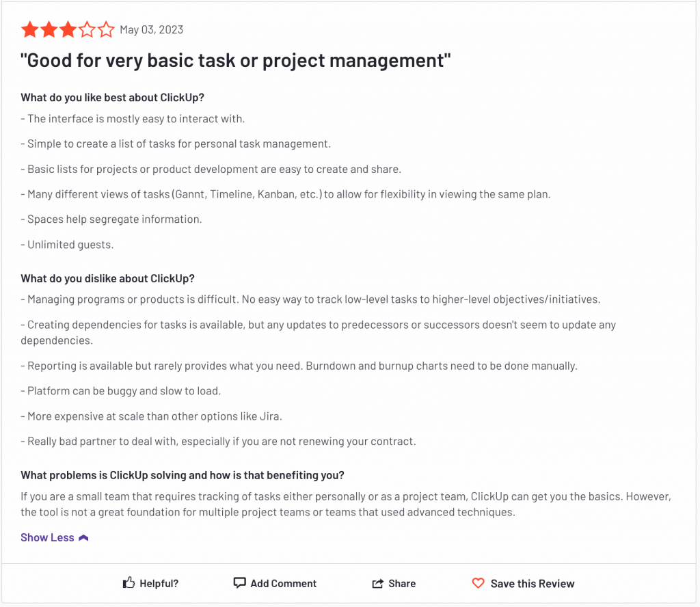Viewport: 700px width, 607px height.
Task: Click the second filled rating star
Action: pos(49,30)
